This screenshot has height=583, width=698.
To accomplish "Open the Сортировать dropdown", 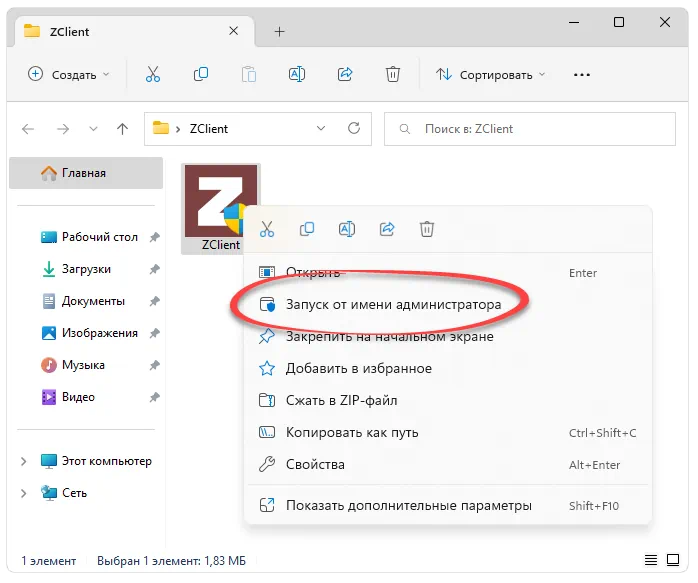I will pos(490,74).
